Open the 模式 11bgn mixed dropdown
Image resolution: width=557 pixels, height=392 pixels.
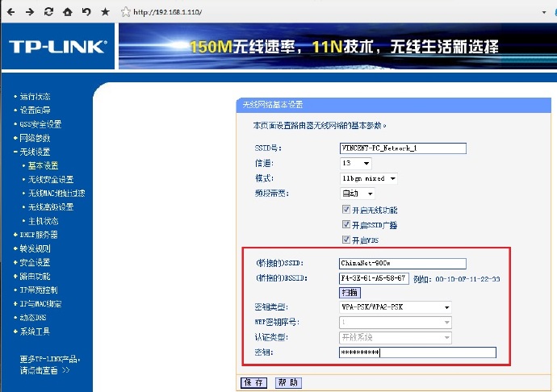368,178
